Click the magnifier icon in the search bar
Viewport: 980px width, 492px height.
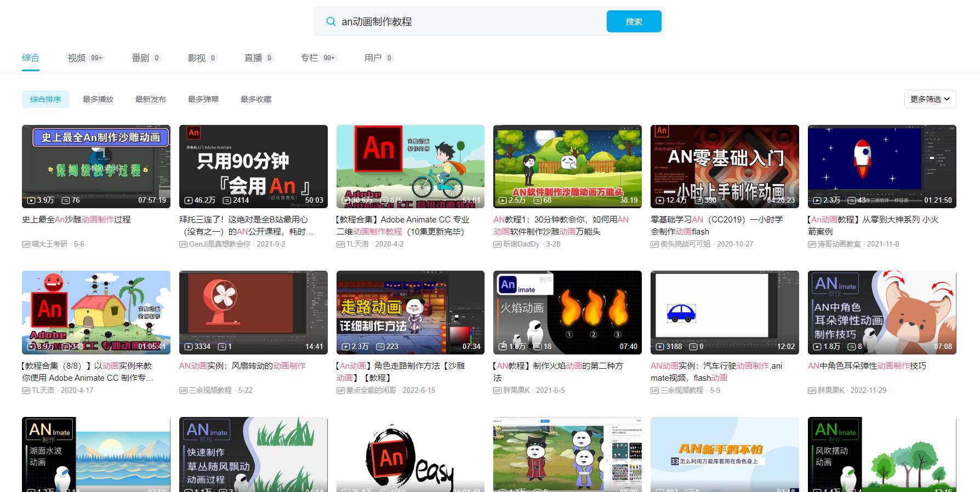[331, 21]
